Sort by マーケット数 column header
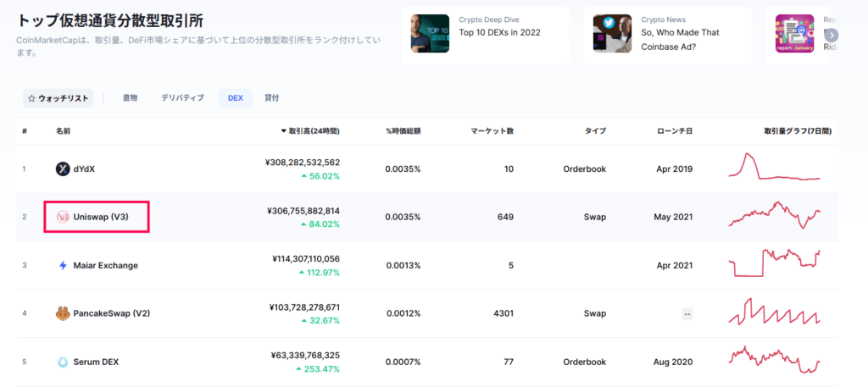 tap(492, 131)
